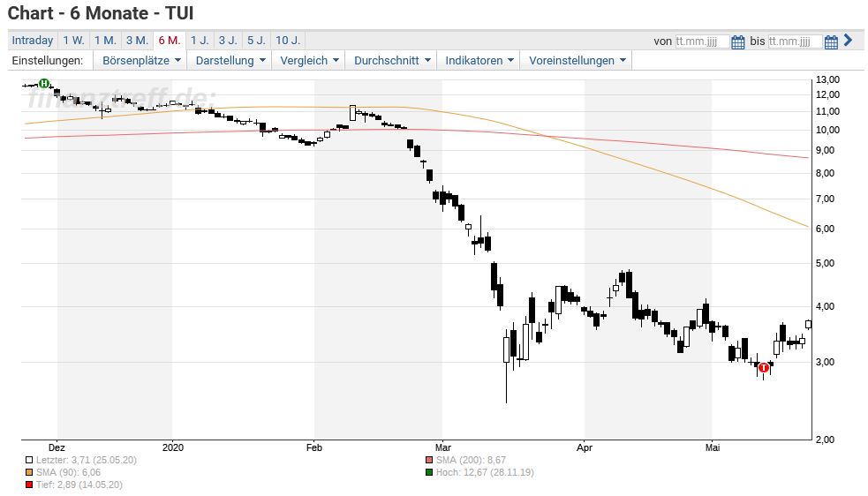Viewport: 868px width, 496px height.
Task: Focus the 'von' start date input field
Action: coord(701,41)
